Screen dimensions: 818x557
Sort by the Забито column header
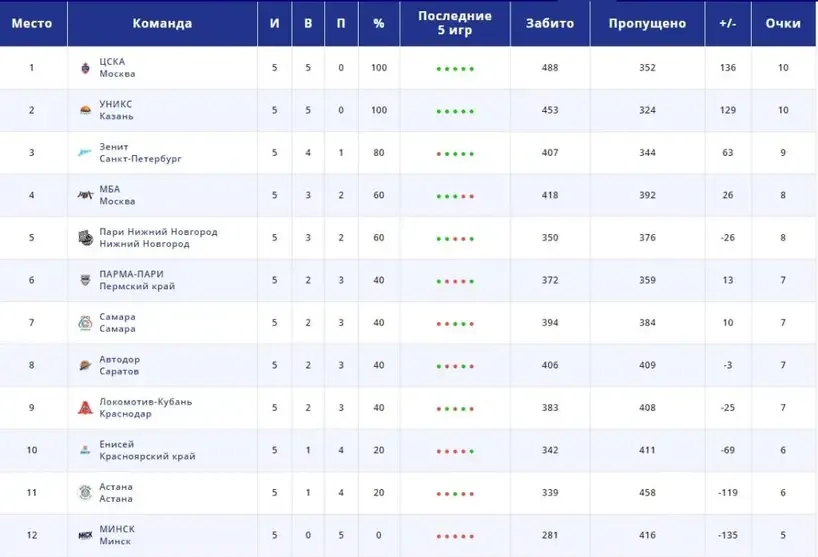(550, 23)
